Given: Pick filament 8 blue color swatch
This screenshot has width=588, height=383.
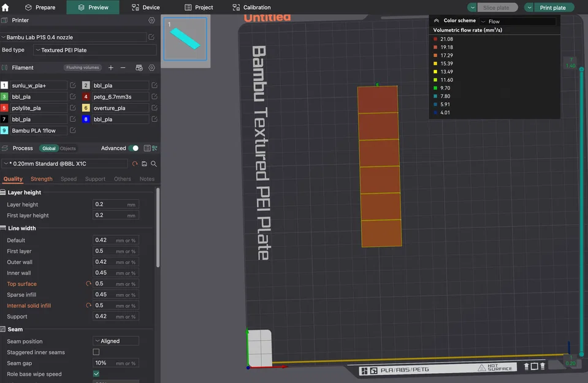Looking at the screenshot, I should click(x=86, y=119).
